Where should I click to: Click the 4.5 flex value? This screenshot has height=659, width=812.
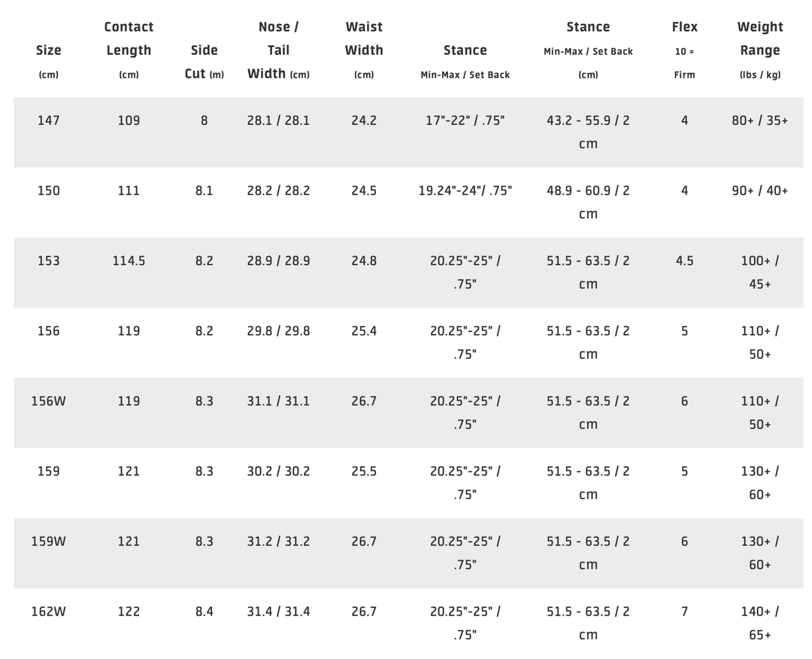684,261
